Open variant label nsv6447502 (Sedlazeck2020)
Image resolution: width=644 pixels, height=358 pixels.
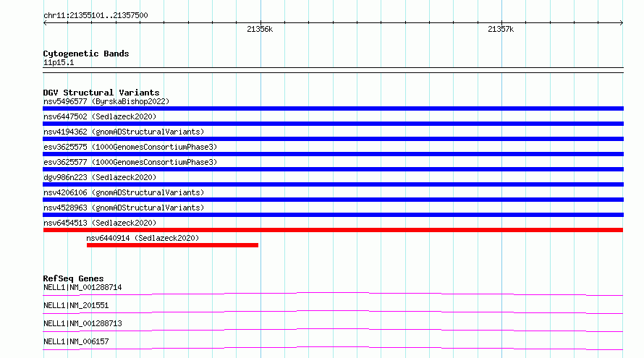click(x=100, y=116)
